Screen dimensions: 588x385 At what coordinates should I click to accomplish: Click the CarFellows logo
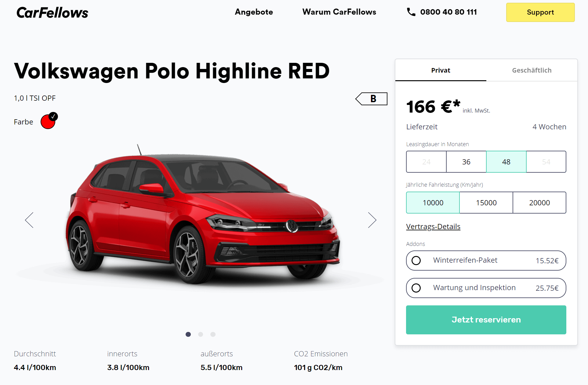coord(52,13)
